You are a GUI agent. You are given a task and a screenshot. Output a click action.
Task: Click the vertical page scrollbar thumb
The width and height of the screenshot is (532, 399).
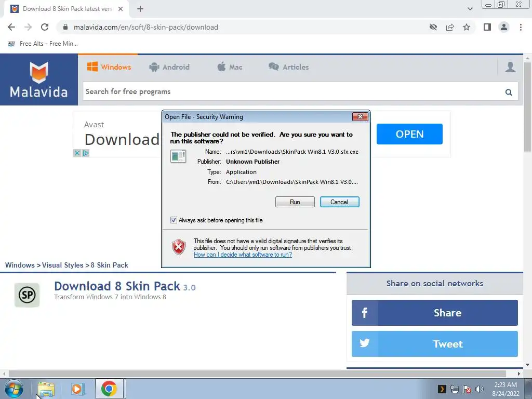coord(528,107)
